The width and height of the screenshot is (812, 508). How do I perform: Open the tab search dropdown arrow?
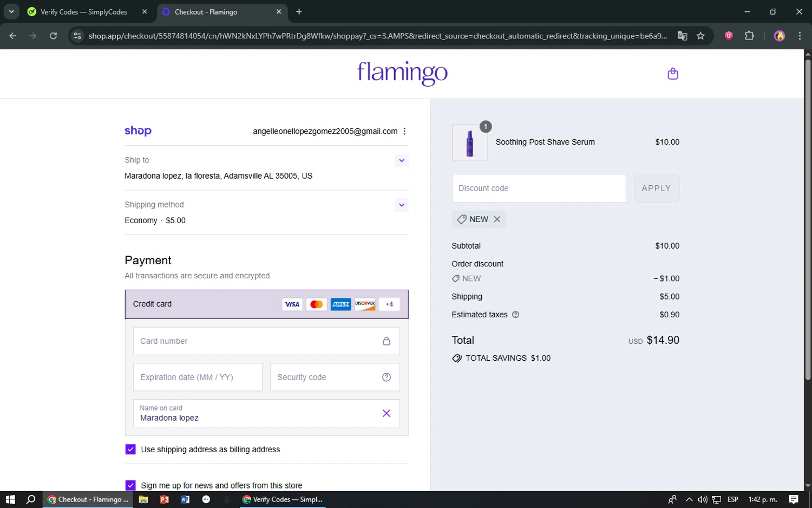click(11, 11)
